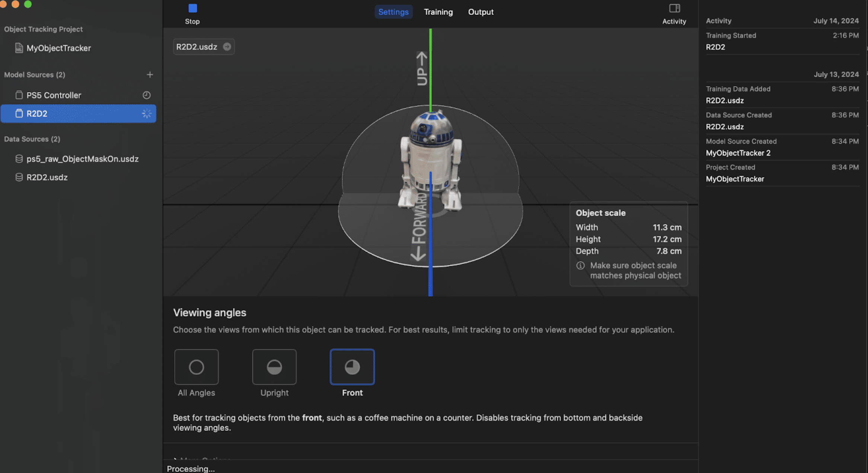Click the R2D2.usdz dropdown arrow
This screenshot has height=473, width=868.
[x=227, y=46]
